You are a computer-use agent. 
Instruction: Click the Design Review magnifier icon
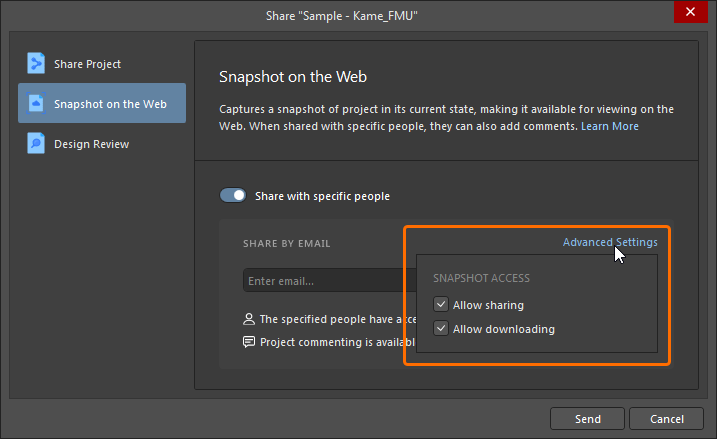(x=36, y=144)
